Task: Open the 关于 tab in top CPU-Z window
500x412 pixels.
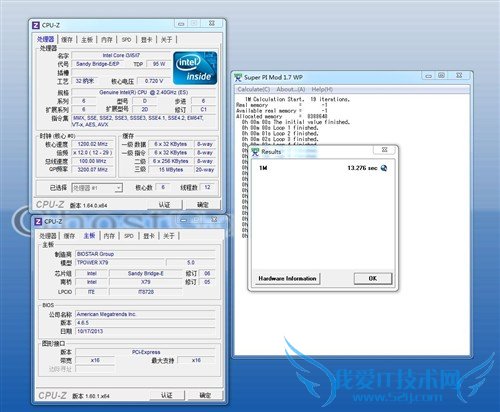Action: pyautogui.click(x=166, y=40)
